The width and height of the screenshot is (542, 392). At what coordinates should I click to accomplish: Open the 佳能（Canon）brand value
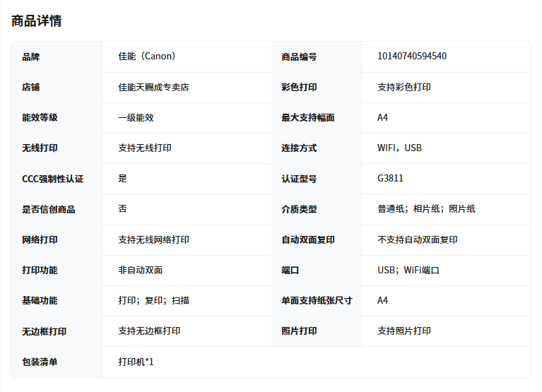coord(147,57)
